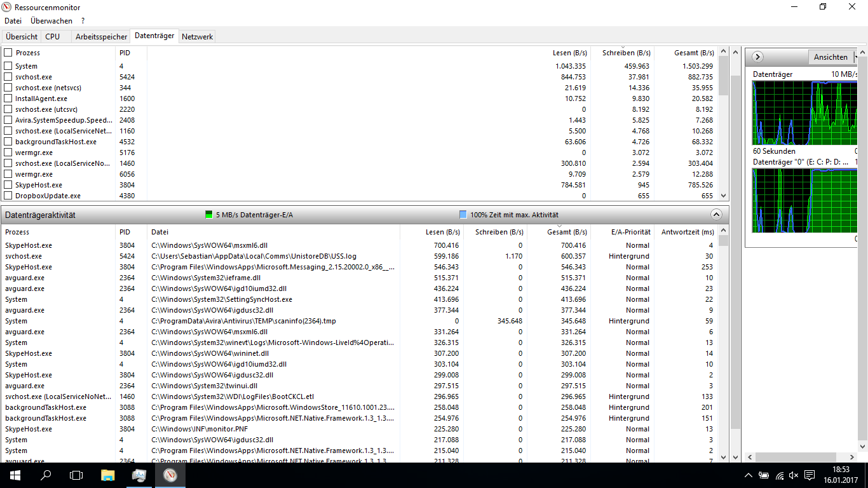Switch to the CPU tab
868x488 pixels.
[x=53, y=37]
